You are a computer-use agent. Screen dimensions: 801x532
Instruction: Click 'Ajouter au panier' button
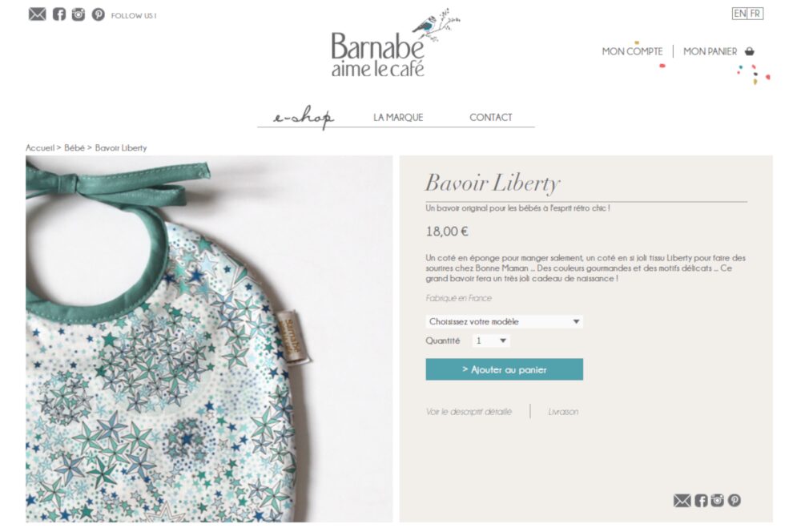tap(504, 369)
